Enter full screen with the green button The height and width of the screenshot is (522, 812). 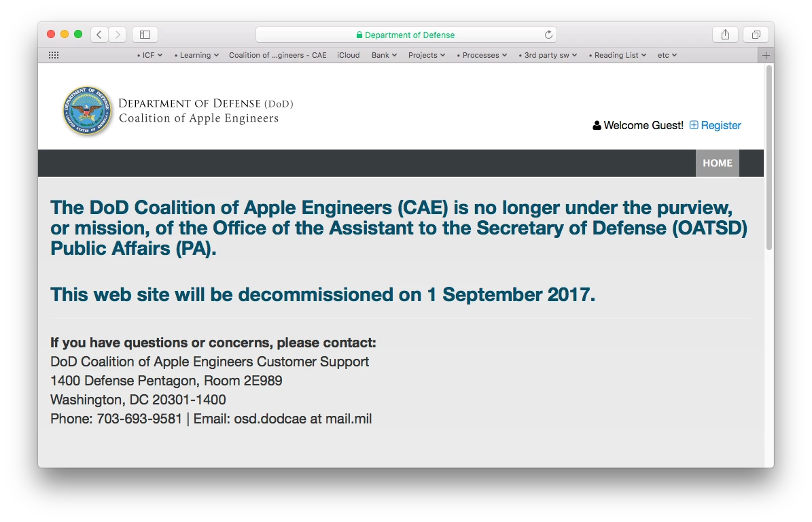pyautogui.click(x=78, y=34)
